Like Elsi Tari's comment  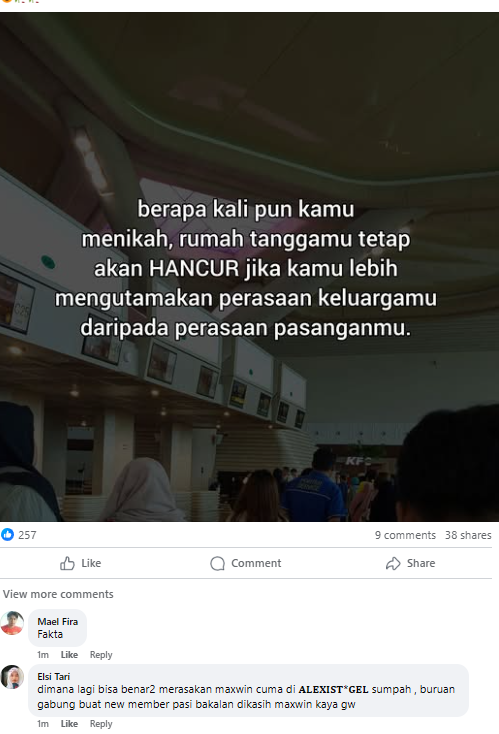click(x=69, y=724)
